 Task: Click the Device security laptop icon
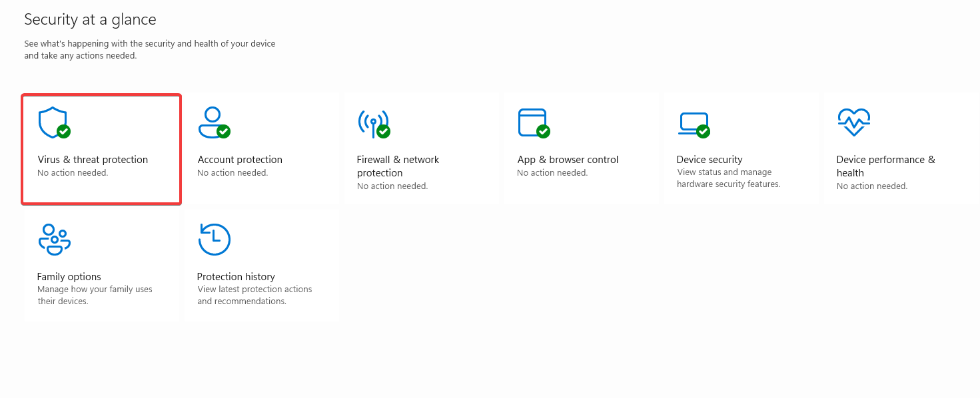[x=694, y=124]
